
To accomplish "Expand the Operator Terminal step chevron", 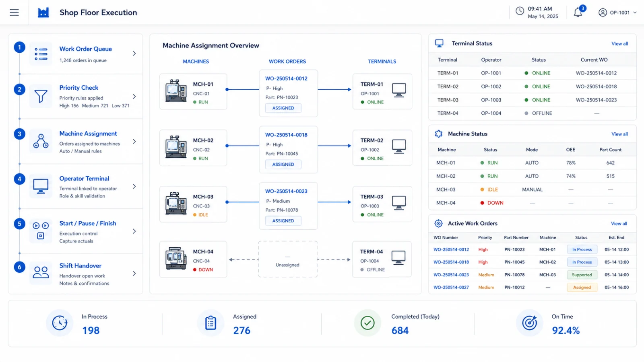I will click(134, 187).
